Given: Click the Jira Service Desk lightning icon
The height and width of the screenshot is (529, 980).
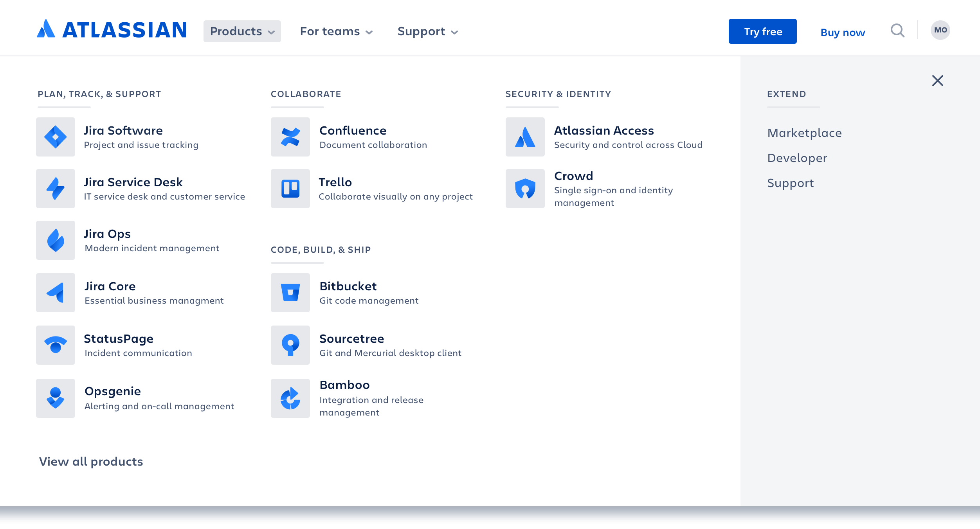Looking at the screenshot, I should pyautogui.click(x=56, y=189).
